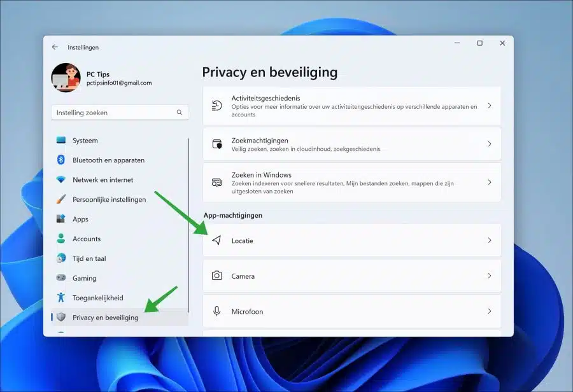Click pctipsinfo01@gmail.com account email

tap(119, 83)
